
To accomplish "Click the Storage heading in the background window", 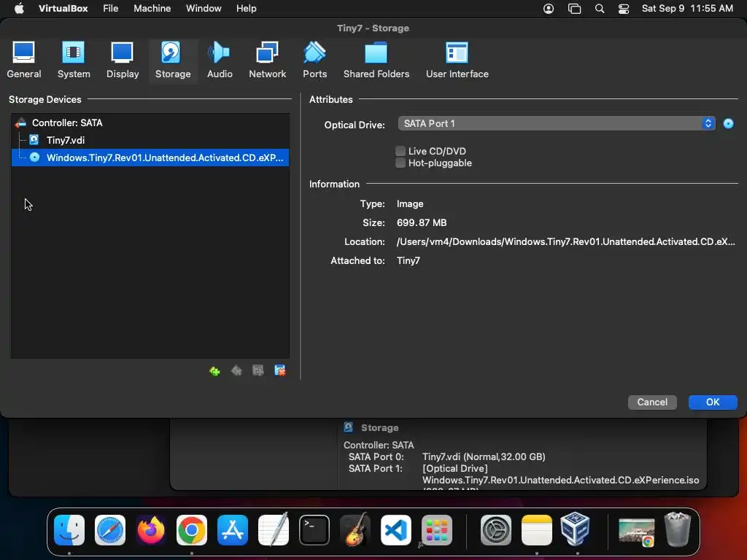I will pyautogui.click(x=379, y=427).
